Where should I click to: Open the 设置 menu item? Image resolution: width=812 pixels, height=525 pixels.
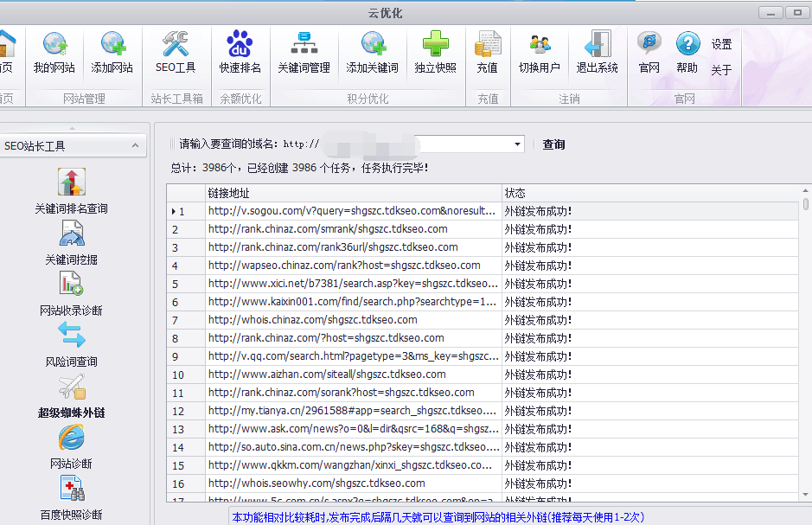(721, 44)
